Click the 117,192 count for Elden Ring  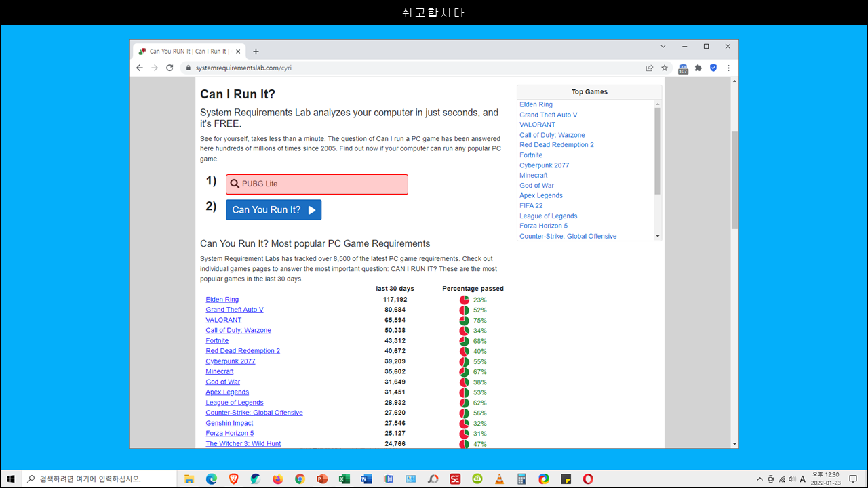[395, 300]
